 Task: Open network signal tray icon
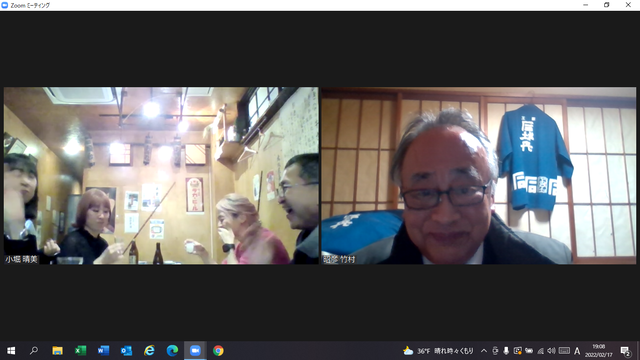(x=540, y=351)
